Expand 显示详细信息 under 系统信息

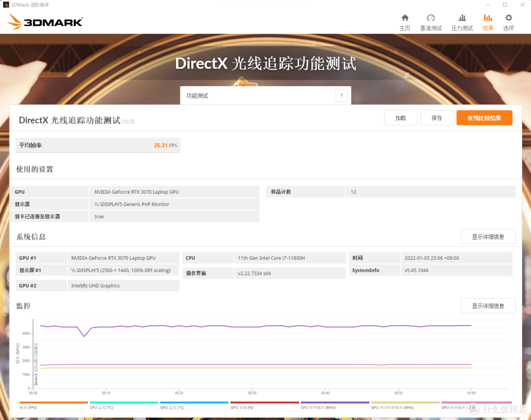tap(488, 236)
